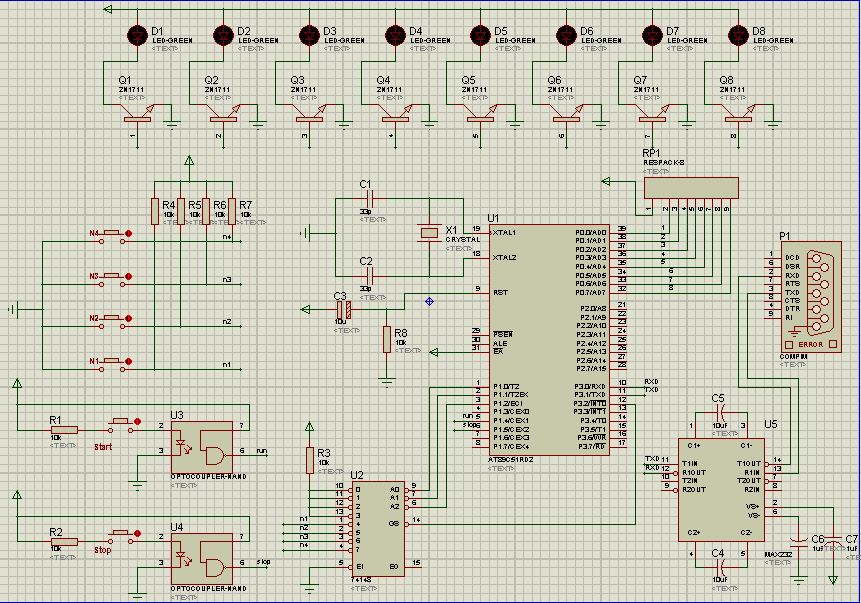Select capacitor C5 above MAX232
The image size is (861, 603).
pyautogui.click(x=720, y=411)
